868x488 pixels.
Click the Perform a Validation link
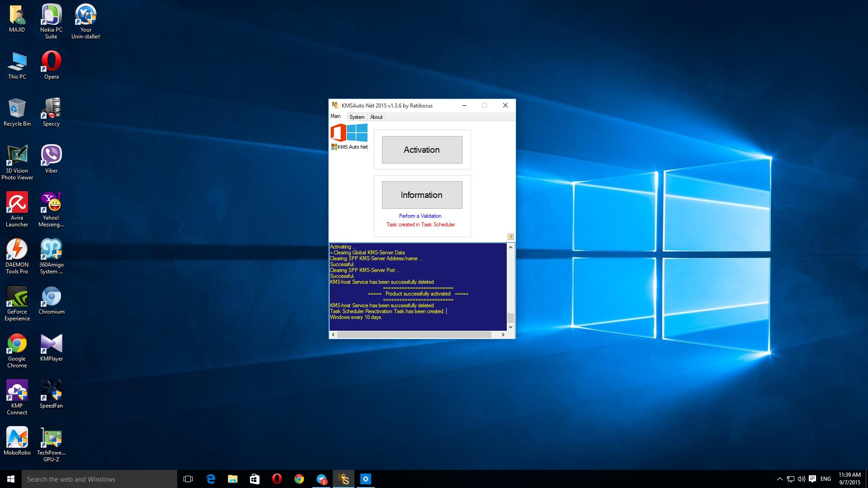(420, 216)
